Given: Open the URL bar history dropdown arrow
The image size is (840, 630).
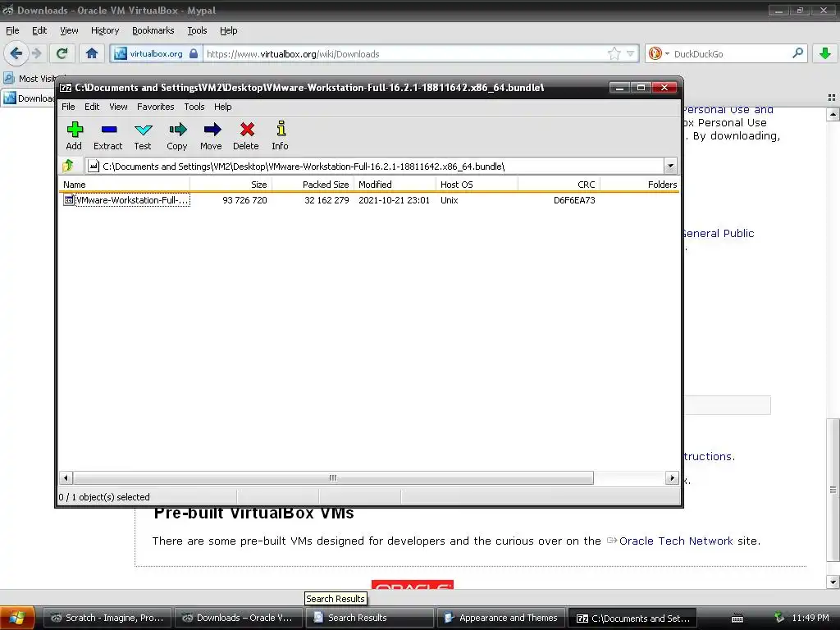Looking at the screenshot, I should tap(631, 53).
